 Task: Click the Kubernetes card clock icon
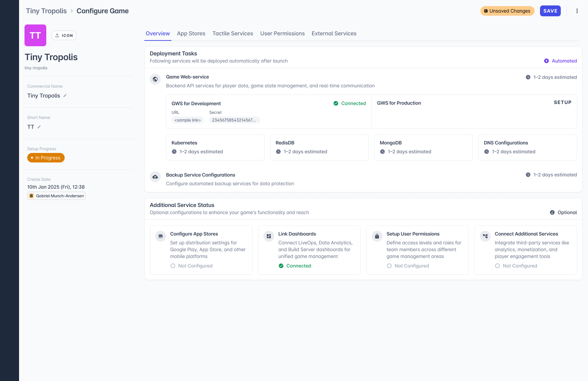[x=174, y=152]
